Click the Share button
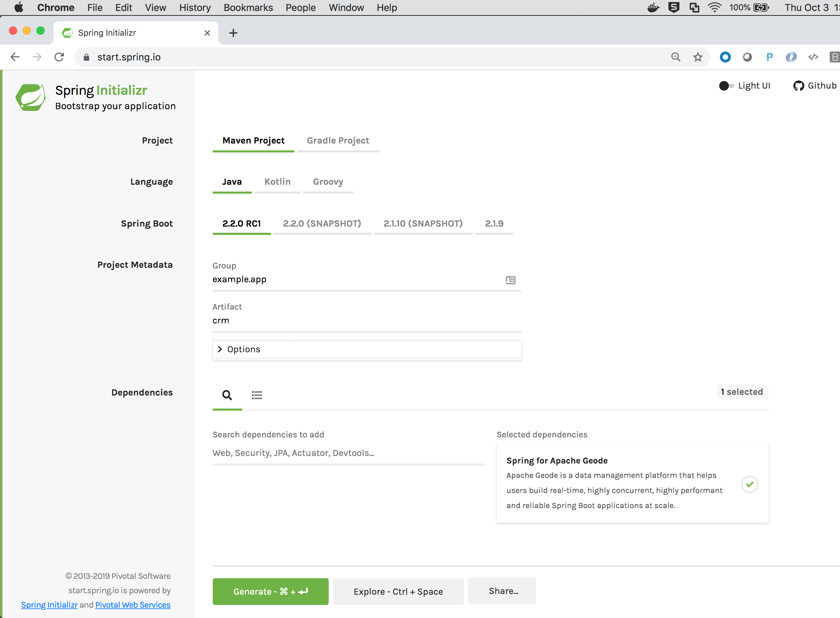 point(503,591)
